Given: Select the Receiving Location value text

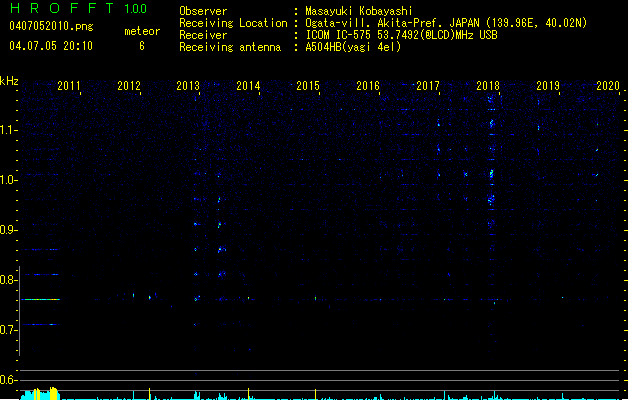Looking at the screenshot, I should point(446,23).
